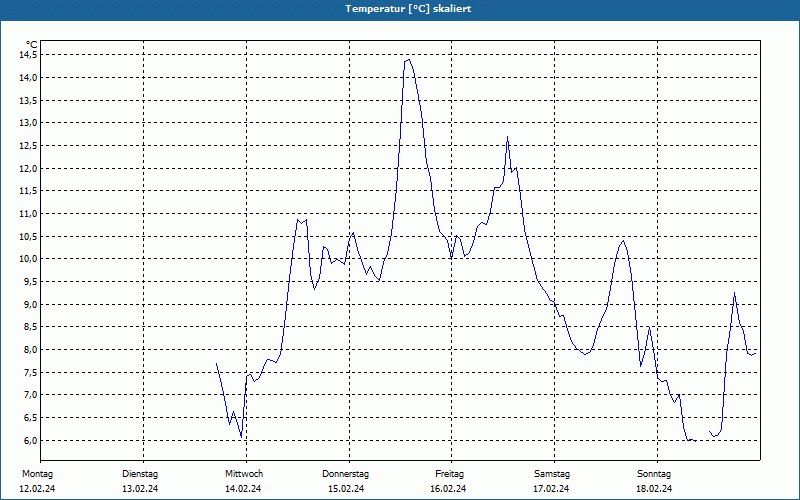Click the curve's lowest point before Mittwoch midnight
This screenshot has width=800, height=500.
[241, 437]
